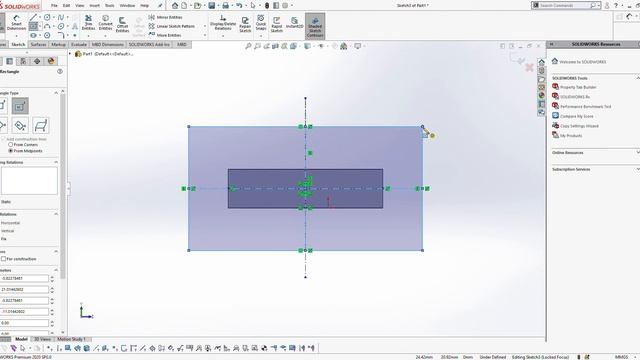
Task: Select the Offset Entities tool
Action: [x=122, y=24]
